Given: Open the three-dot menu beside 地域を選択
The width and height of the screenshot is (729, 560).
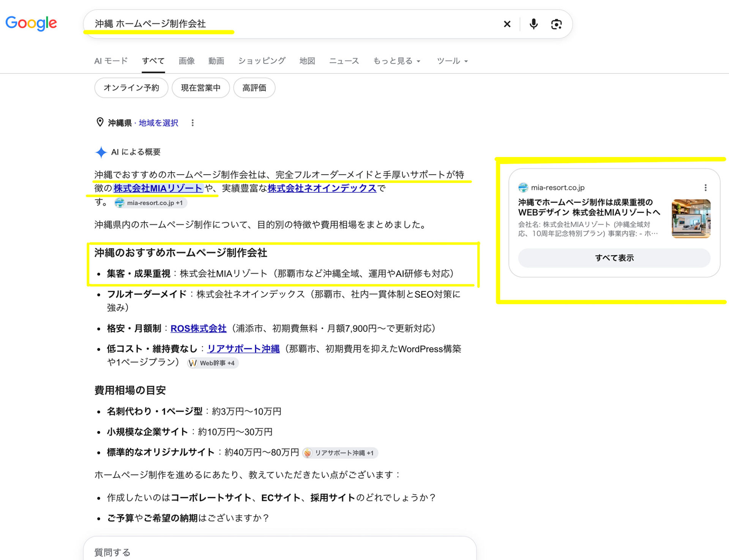Looking at the screenshot, I should pyautogui.click(x=193, y=123).
